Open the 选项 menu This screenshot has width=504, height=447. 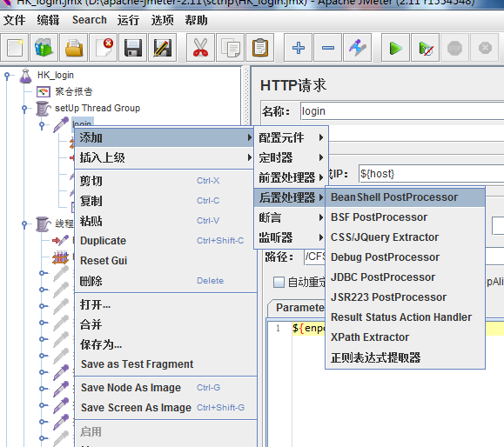point(162,20)
